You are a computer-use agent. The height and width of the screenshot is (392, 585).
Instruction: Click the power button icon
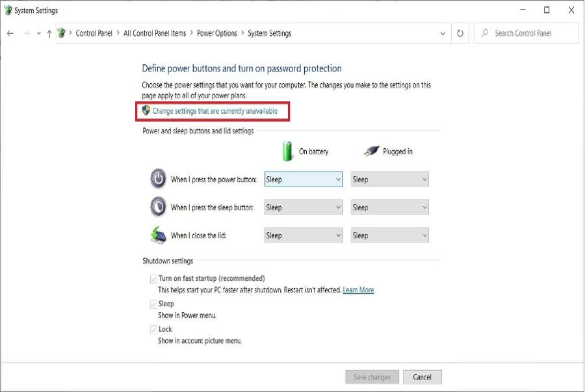tap(158, 179)
